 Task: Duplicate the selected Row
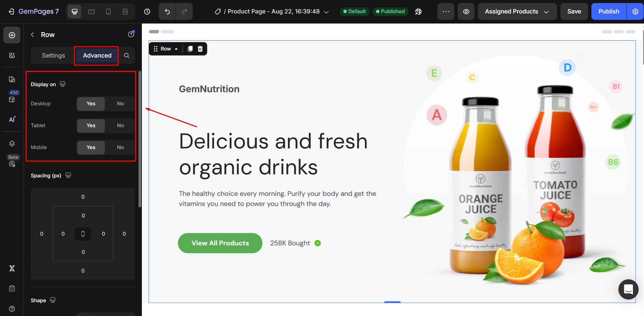(190, 49)
